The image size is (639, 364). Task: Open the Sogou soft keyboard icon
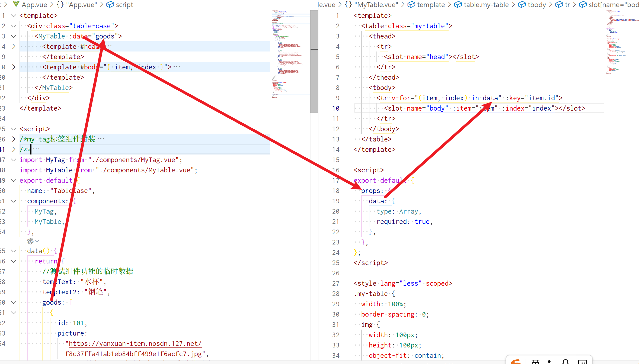582,362
